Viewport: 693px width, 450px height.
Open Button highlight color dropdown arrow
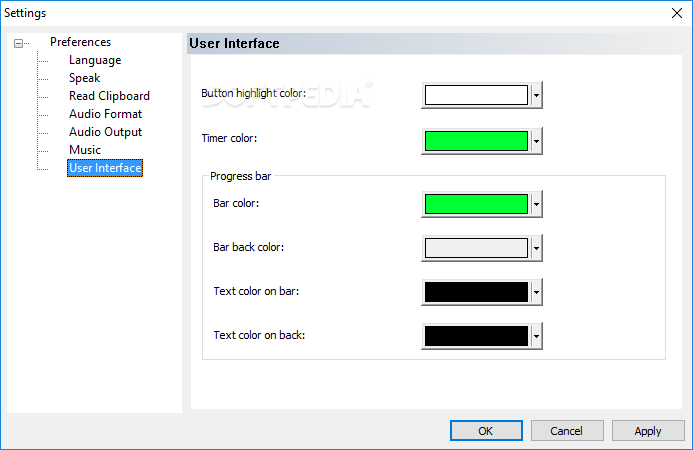tap(536, 95)
